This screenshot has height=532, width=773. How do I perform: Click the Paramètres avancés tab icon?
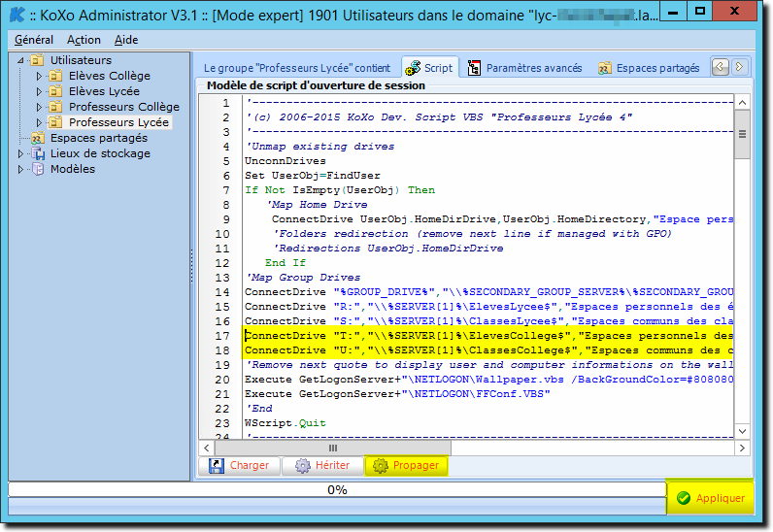pyautogui.click(x=474, y=68)
